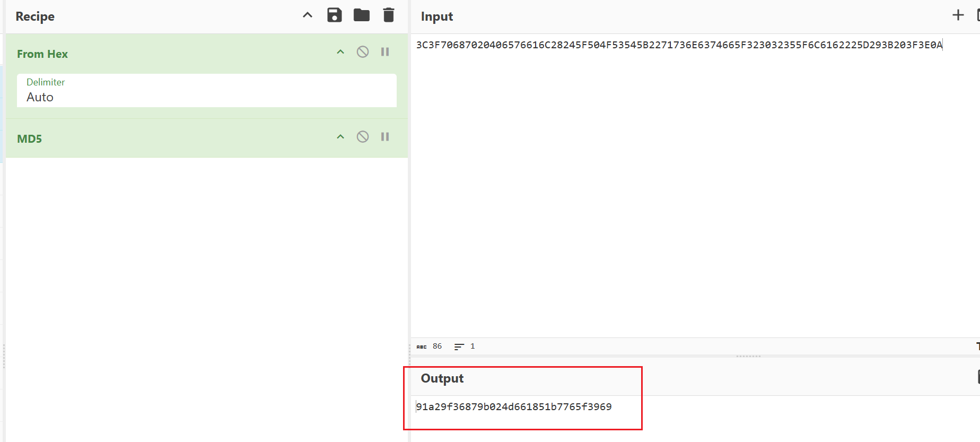The width and height of the screenshot is (980, 442).
Task: Click the input character count icon
Action: (422, 346)
